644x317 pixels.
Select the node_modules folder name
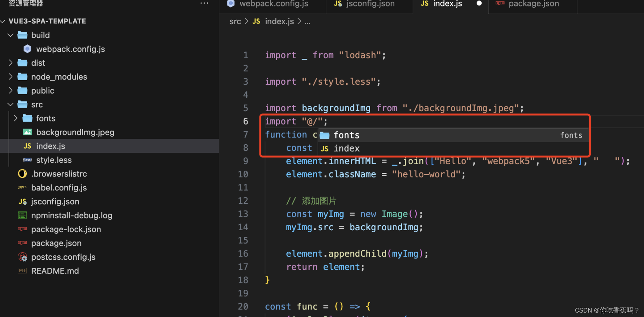59,77
